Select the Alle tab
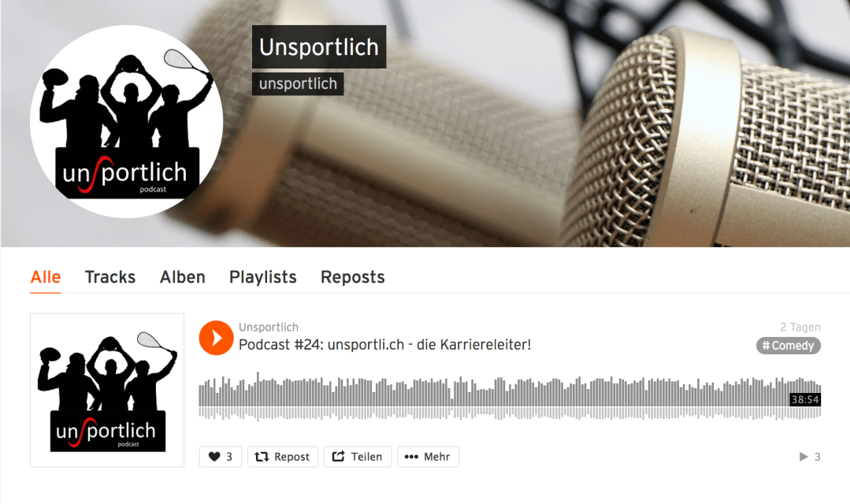Screen dimensions: 850x504 46,277
